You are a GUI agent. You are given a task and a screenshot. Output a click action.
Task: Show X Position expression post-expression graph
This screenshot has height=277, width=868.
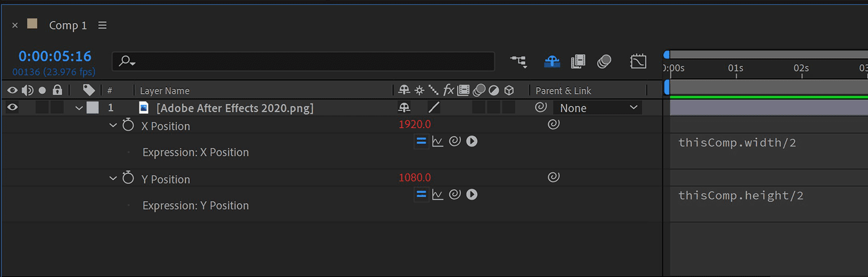(438, 141)
